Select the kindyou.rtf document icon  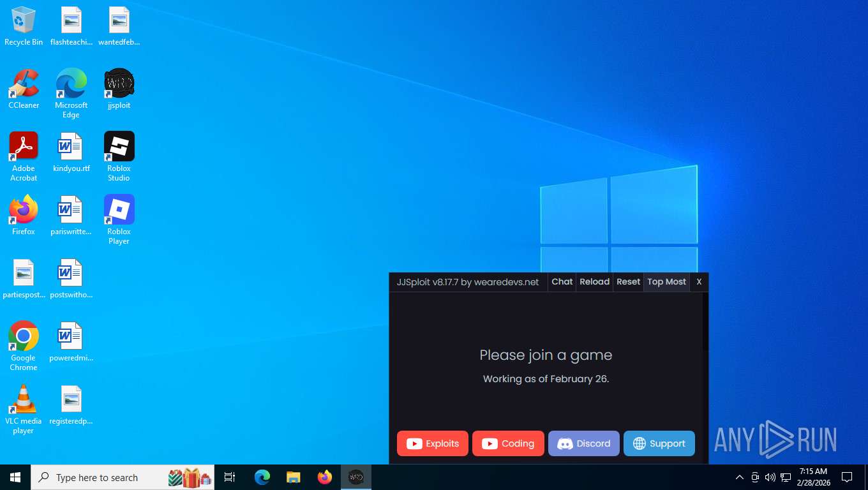click(x=71, y=152)
